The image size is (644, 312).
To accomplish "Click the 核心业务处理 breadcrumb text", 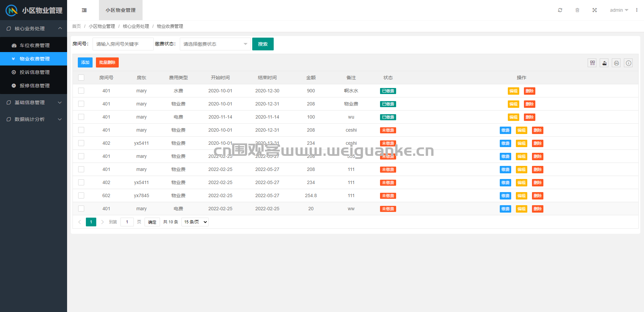I will click(136, 26).
